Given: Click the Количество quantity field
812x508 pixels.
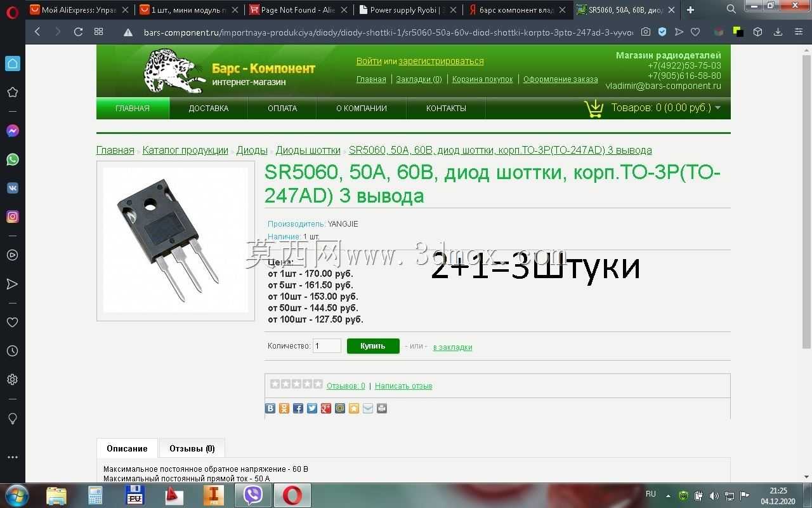Looking at the screenshot, I should click(x=327, y=346).
